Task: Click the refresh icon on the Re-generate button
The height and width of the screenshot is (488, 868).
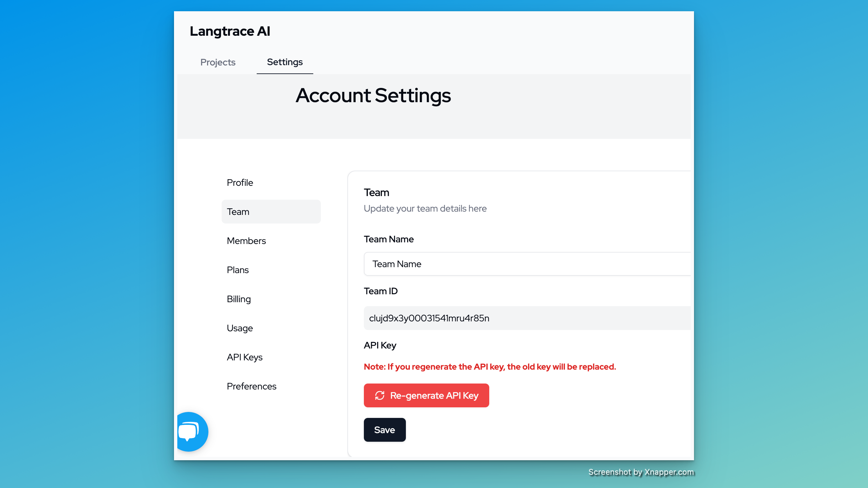Action: (x=380, y=395)
